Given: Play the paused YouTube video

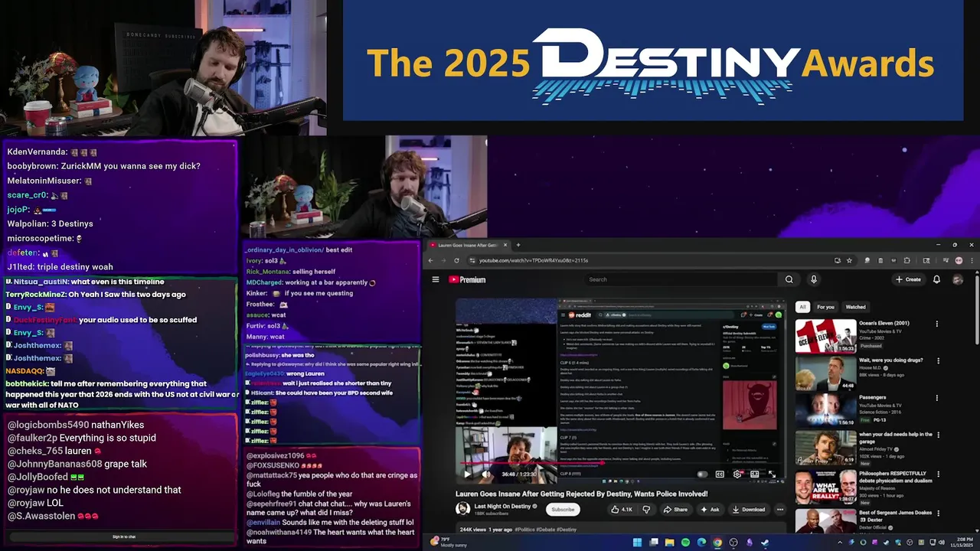Looking at the screenshot, I should pos(467,474).
